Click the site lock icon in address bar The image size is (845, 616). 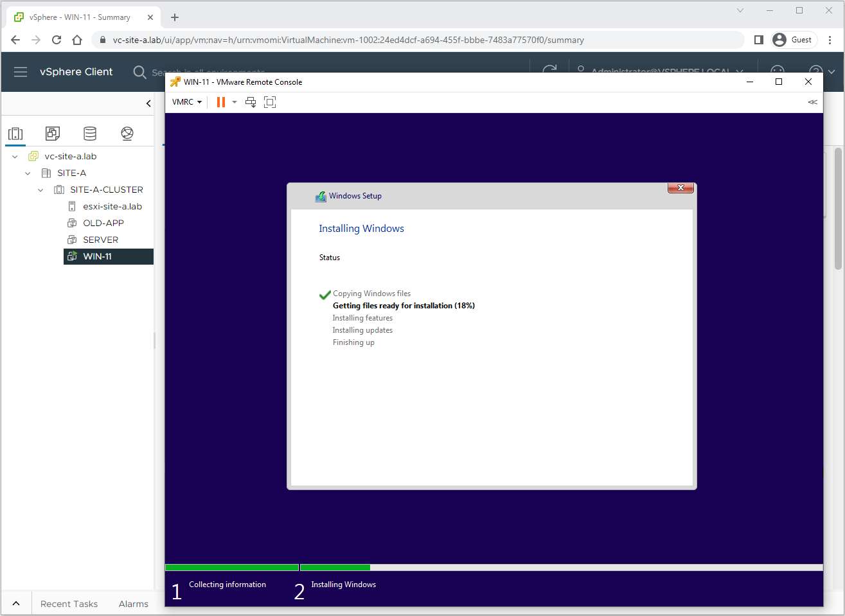[102, 40]
